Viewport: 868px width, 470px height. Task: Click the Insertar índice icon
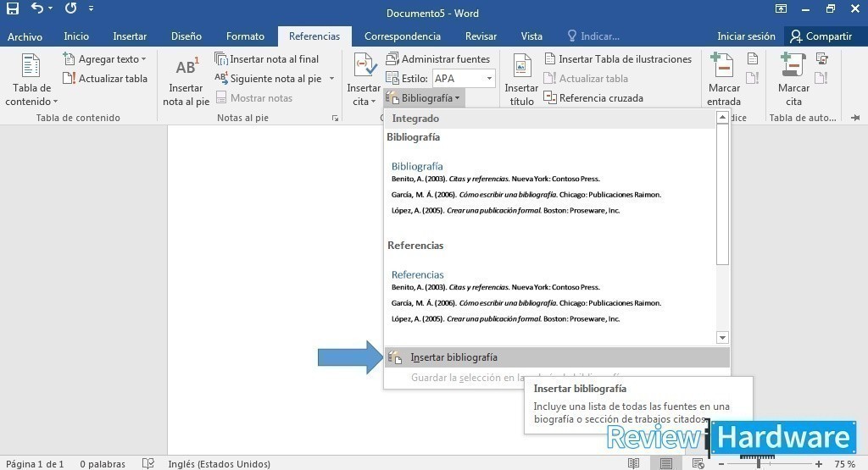[753, 59]
